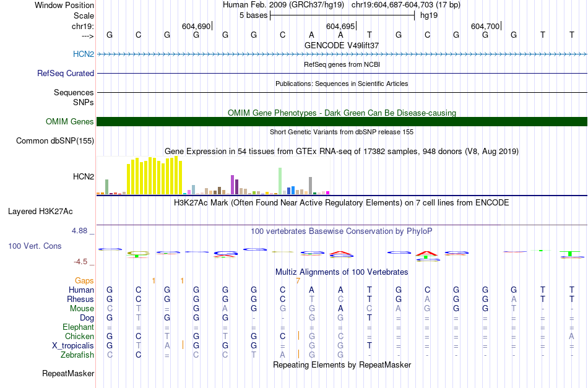Select the Chicken alignment row label
Image resolution: width=588 pixels, height=388 pixels.
pos(79,336)
